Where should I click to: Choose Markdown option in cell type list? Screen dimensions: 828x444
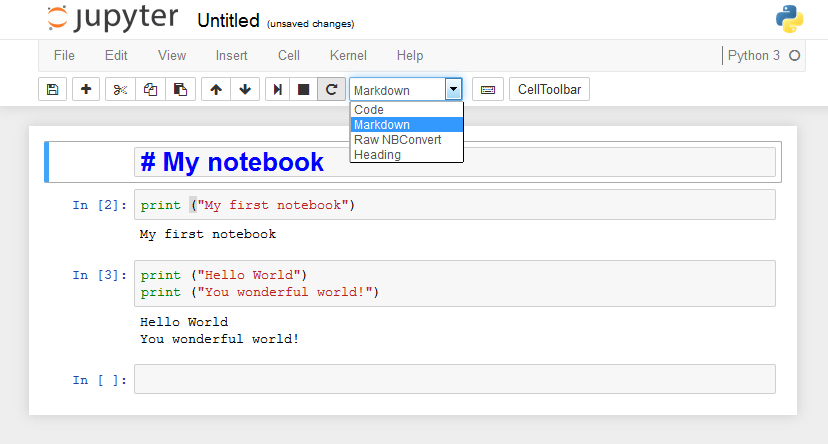point(407,125)
